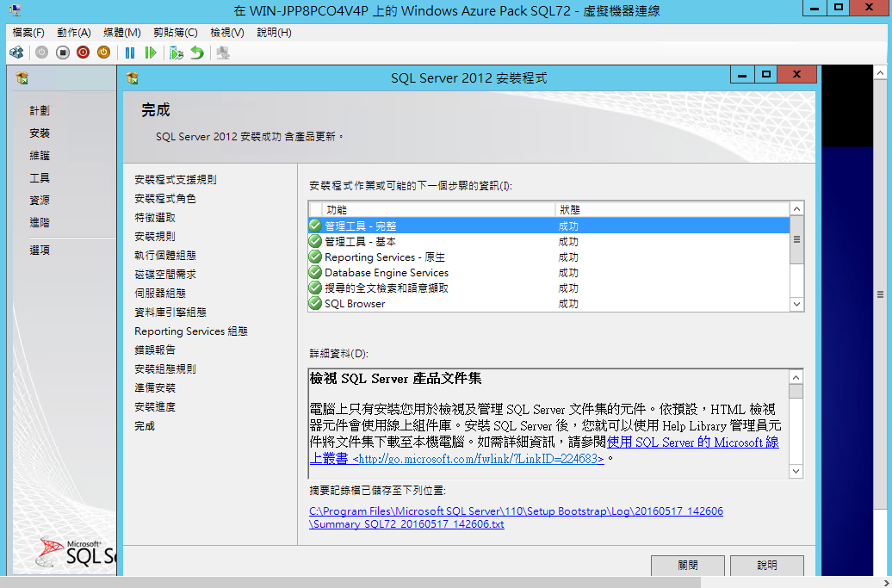Reset the VM with the green play icon
Screen dimensions: 892x588
150,53
